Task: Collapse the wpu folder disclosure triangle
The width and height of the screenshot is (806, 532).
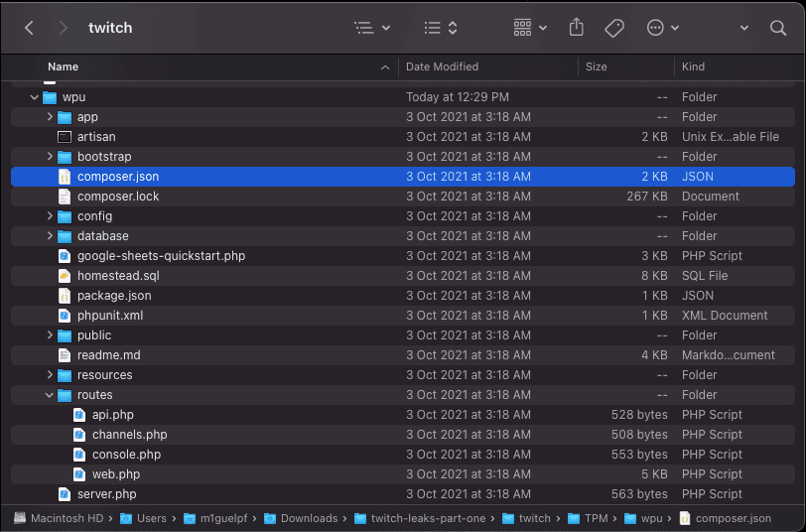Action: coord(35,97)
